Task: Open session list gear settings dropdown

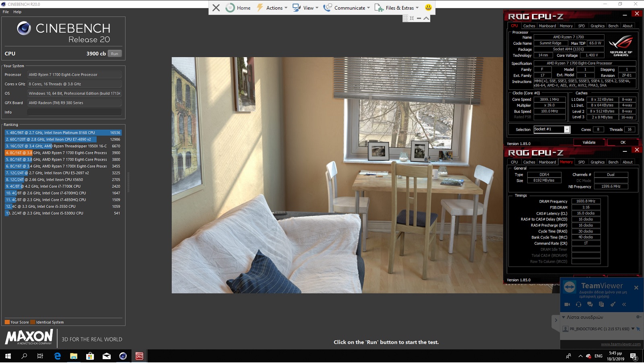Action: click(638, 317)
